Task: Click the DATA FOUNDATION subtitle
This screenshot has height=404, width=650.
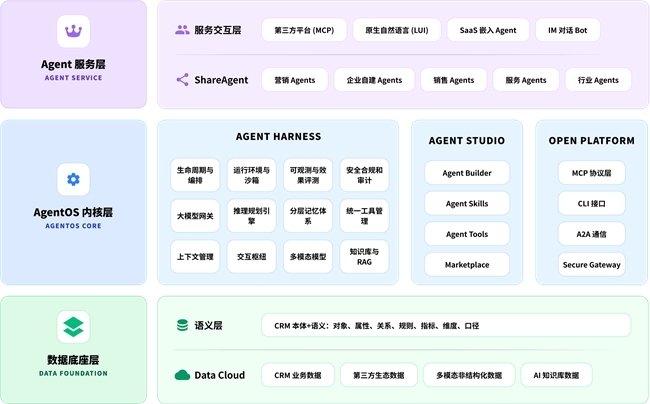Action: click(x=73, y=373)
